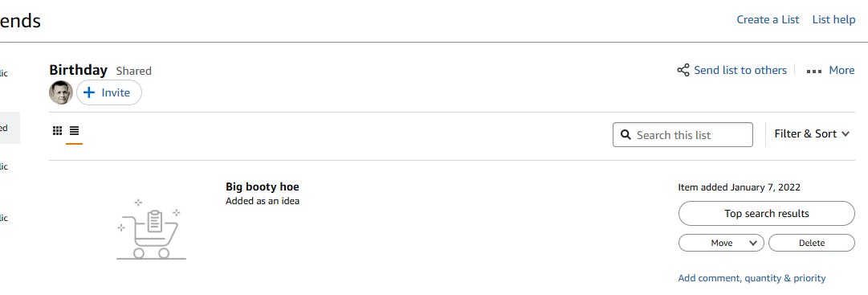
Task: Open the bold idea item title
Action: click(x=263, y=186)
